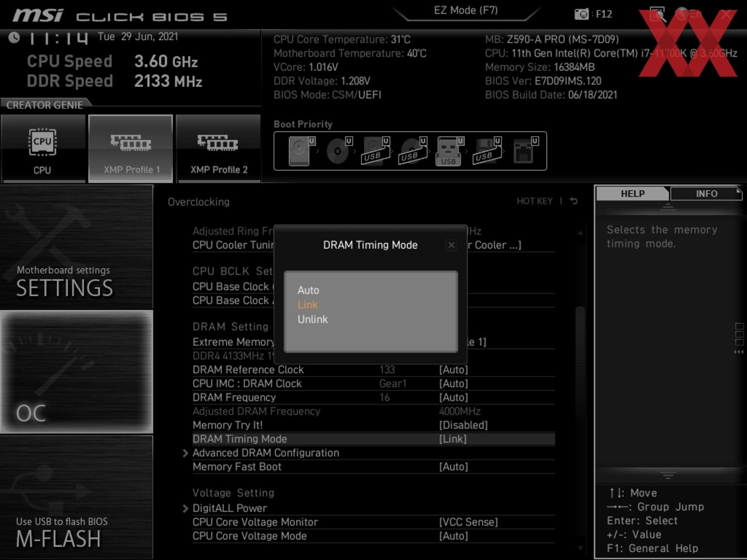Close the DRAM Timing Mode dialog
Screen dimensions: 747x560
451,245
